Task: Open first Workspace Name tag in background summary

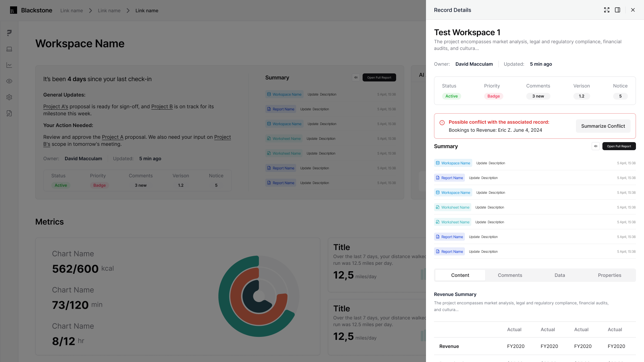Action: pyautogui.click(x=284, y=95)
